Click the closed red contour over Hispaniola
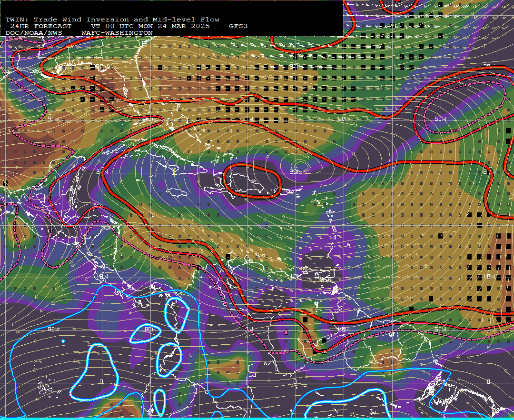Viewport: 514px width, 420px height. point(252,181)
